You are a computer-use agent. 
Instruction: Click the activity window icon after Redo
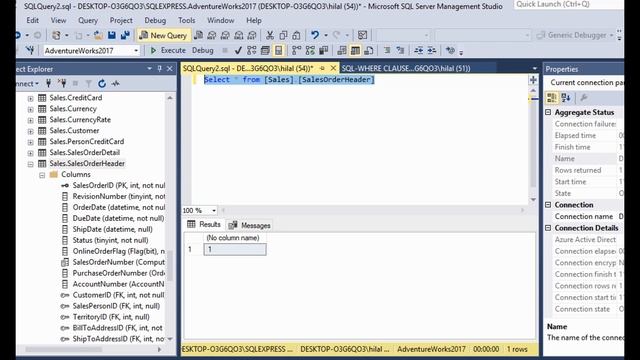pos(362,36)
